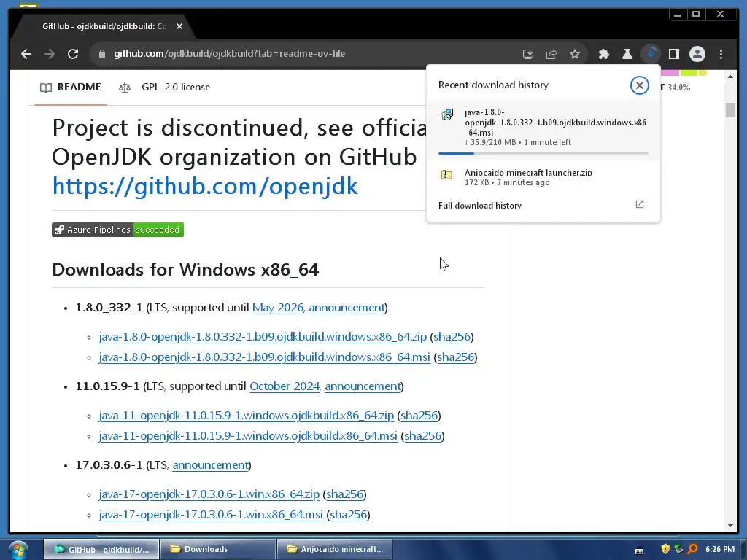
Task: Close the GitHub browser tab
Action: tap(179, 27)
